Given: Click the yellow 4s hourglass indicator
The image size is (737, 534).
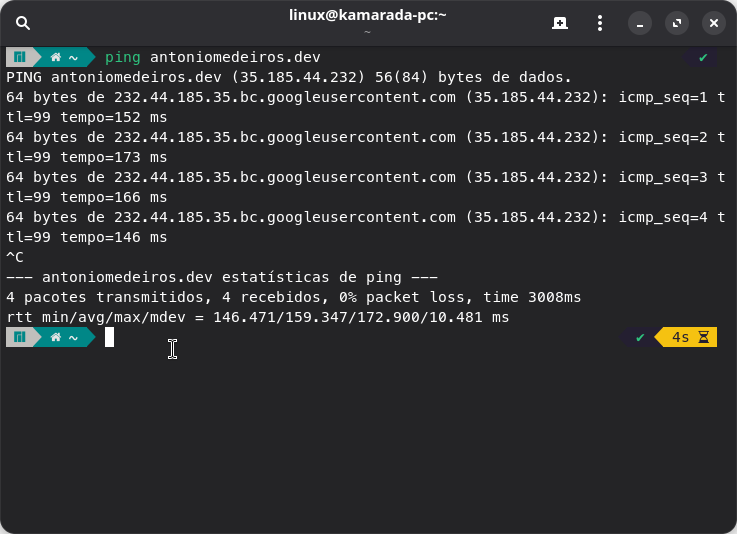Looking at the screenshot, I should (689, 337).
